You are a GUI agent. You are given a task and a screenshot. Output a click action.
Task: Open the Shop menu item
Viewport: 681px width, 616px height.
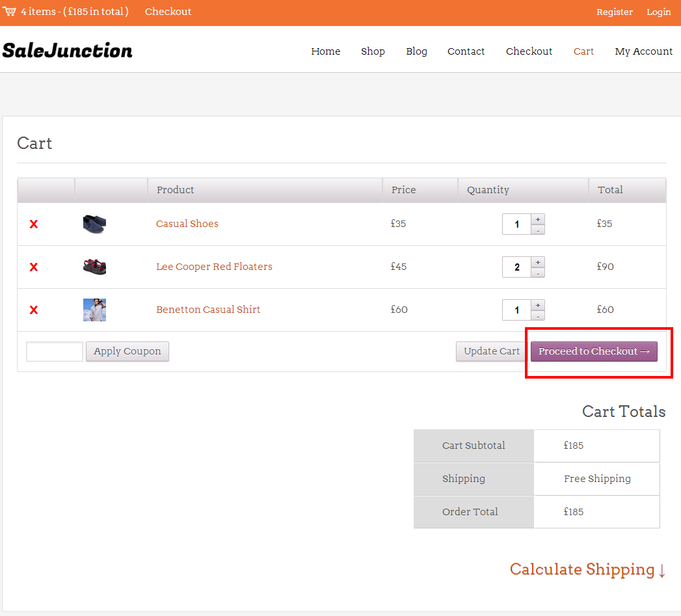[x=373, y=51]
